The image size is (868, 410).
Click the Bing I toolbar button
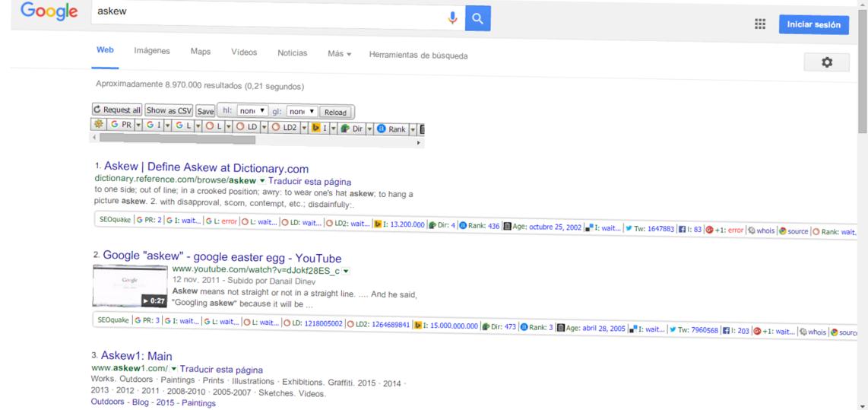pyautogui.click(x=320, y=129)
